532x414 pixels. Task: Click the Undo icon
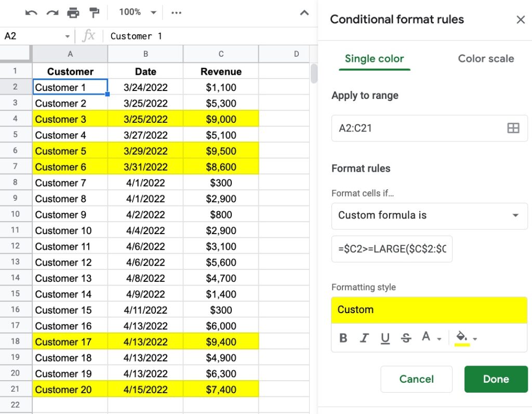click(x=30, y=12)
